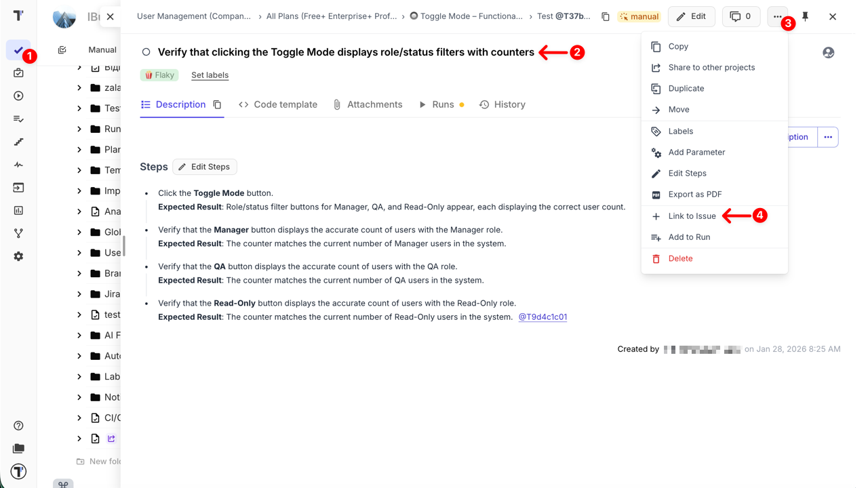The image size is (868, 488).
Task: Select Link to Issue menu item
Action: point(692,216)
